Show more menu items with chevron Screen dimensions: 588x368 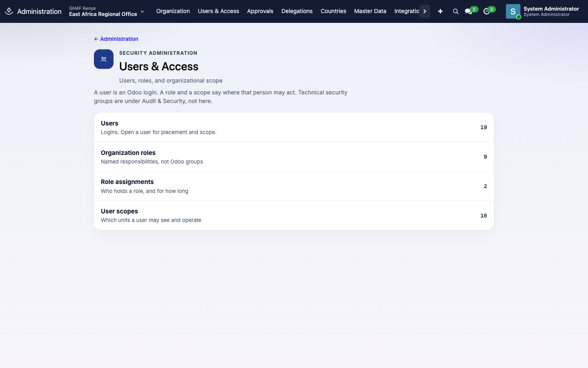pyautogui.click(x=425, y=11)
